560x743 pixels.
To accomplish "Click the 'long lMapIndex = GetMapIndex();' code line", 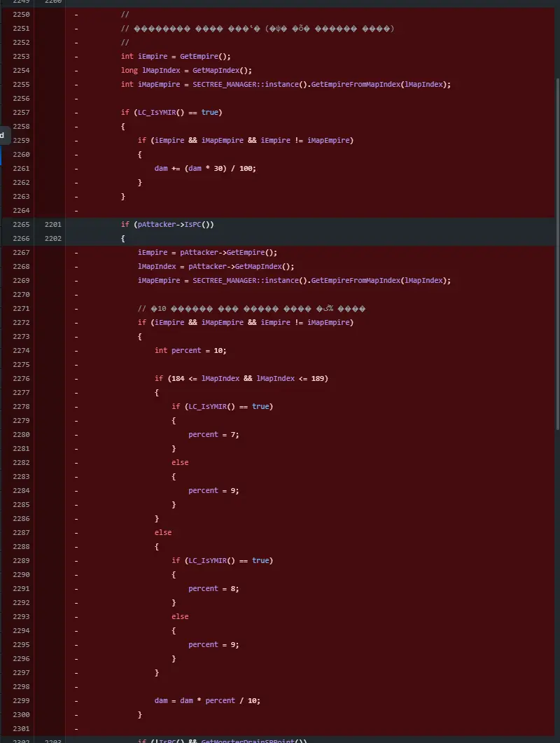I will 186,70.
